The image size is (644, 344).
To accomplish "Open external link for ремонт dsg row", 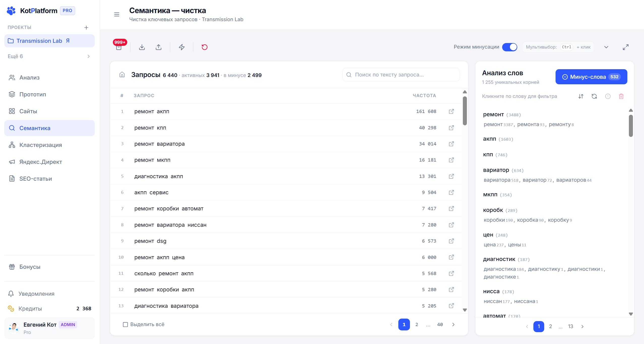I will pyautogui.click(x=451, y=241).
